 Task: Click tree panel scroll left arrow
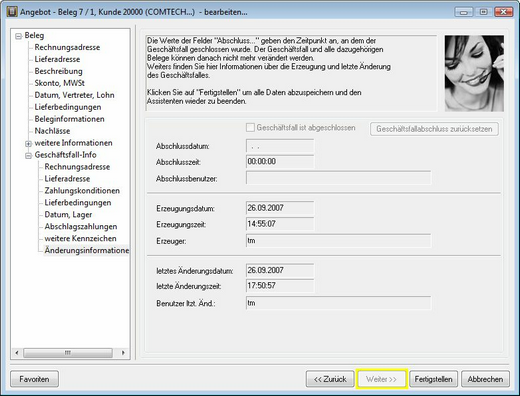tap(17, 353)
